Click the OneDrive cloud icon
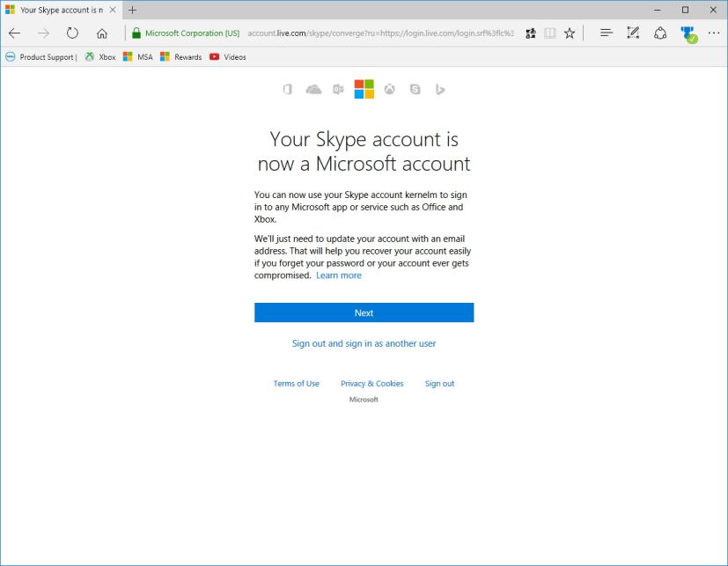 point(313,89)
